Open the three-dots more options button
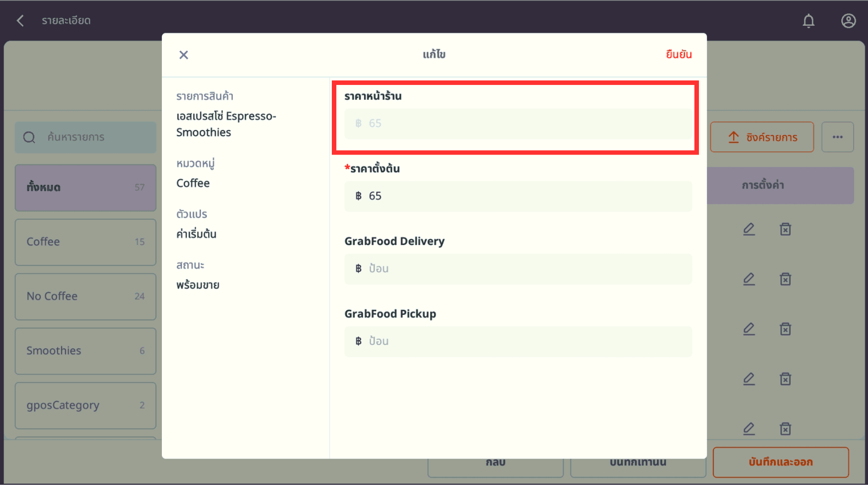 837,137
